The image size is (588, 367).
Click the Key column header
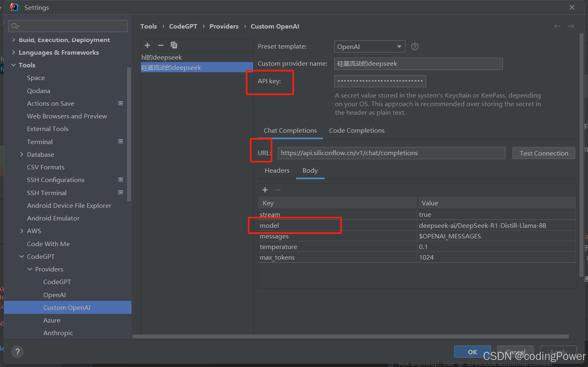point(337,203)
